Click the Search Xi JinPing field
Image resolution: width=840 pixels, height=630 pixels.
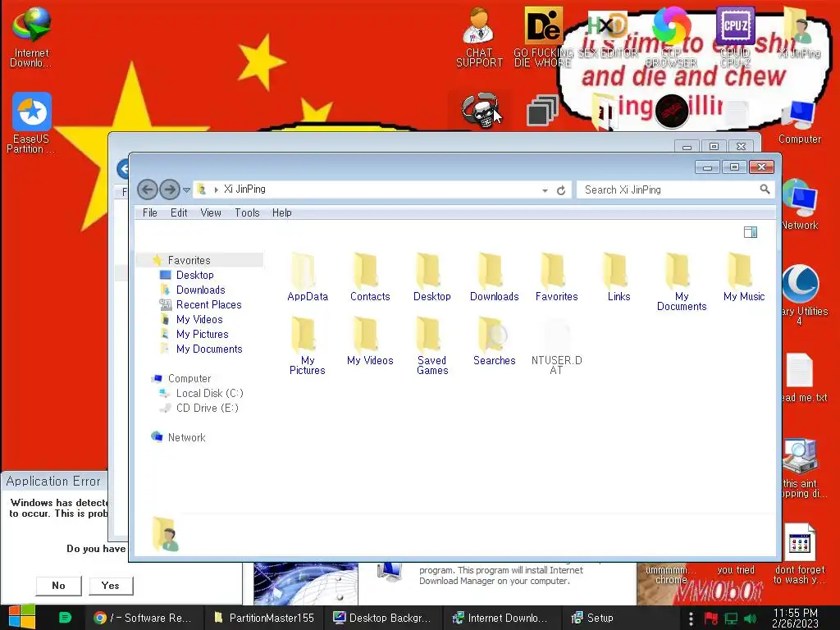(x=675, y=189)
